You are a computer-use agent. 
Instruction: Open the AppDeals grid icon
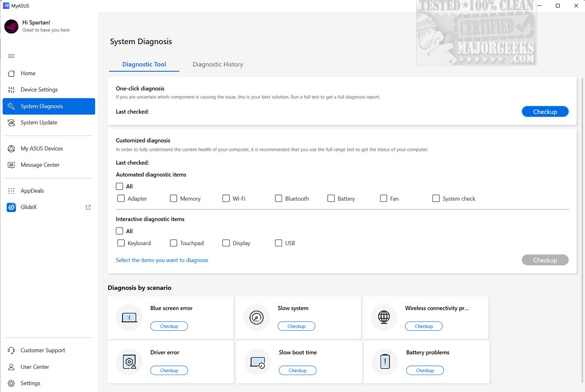[11, 191]
